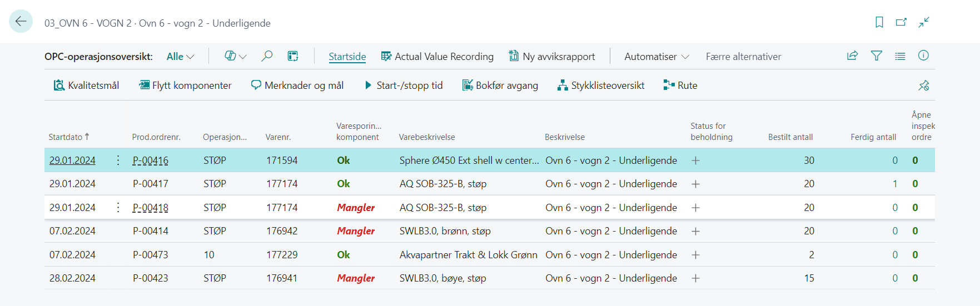980x306 pixels.
Task: Expand the Alle view filter dropdown
Action: 180,57
